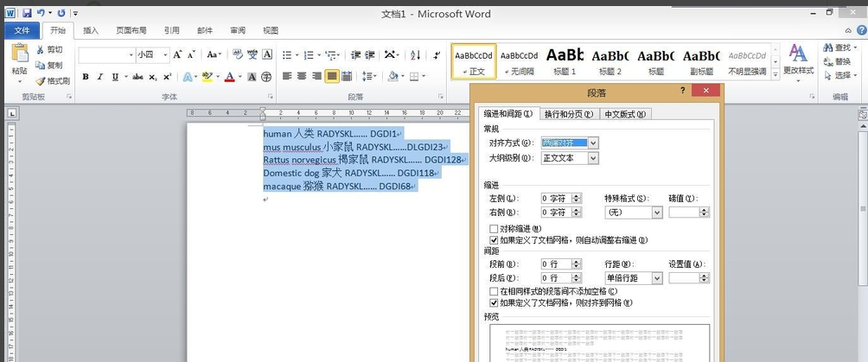Switch to the 换行和分页 tab
The height and width of the screenshot is (362, 868).
(x=568, y=114)
